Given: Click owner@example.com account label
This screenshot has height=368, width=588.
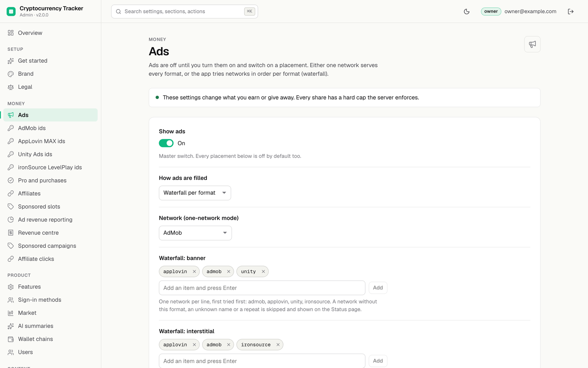Looking at the screenshot, I should tap(530, 11).
